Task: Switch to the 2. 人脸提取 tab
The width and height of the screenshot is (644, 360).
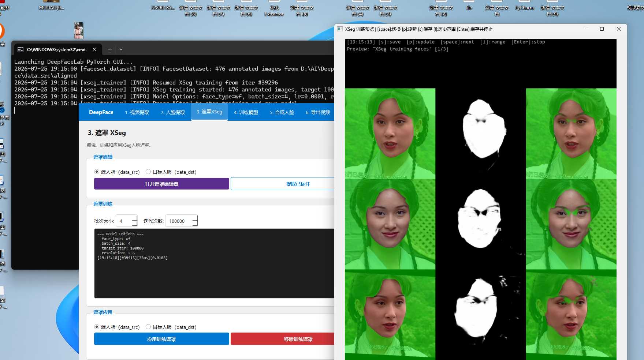Action: pyautogui.click(x=173, y=112)
